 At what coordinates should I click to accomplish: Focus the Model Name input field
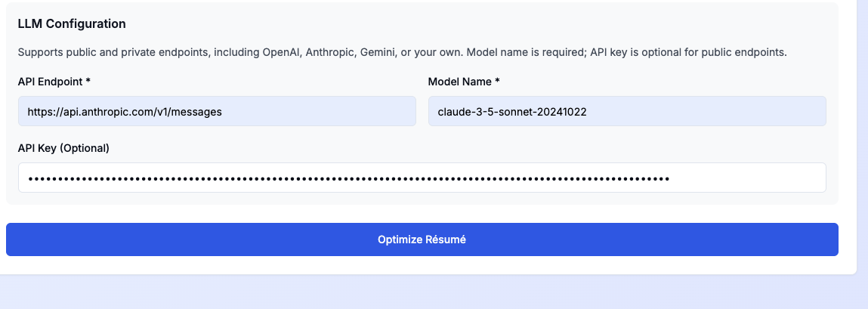(x=626, y=111)
